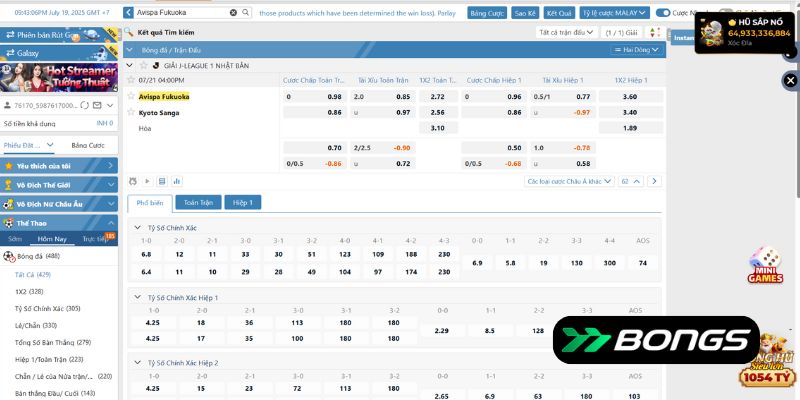The width and height of the screenshot is (800, 400).
Task: Collapse the Tỷ Số Chính Xác section
Action: (x=137, y=227)
